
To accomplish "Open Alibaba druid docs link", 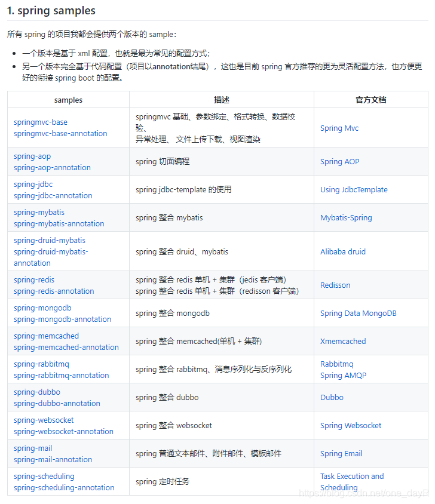I will click(343, 251).
